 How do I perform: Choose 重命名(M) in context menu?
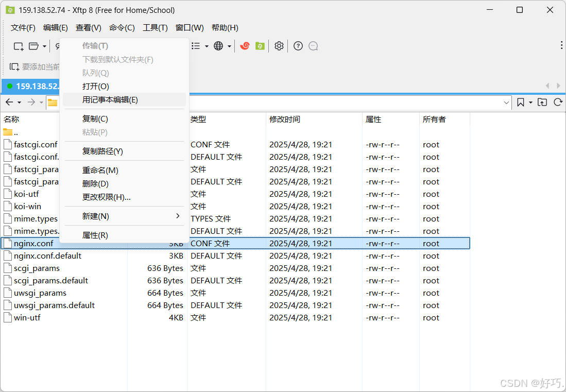coord(124,171)
